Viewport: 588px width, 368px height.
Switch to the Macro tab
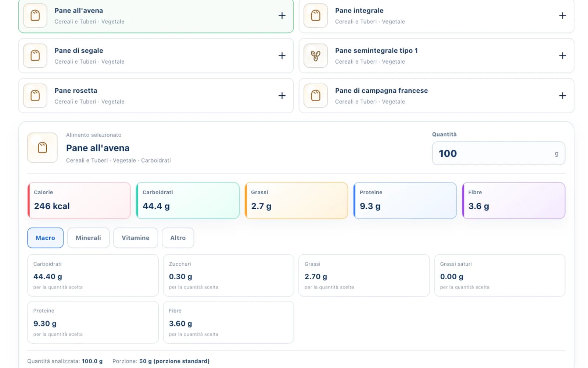[x=45, y=238]
